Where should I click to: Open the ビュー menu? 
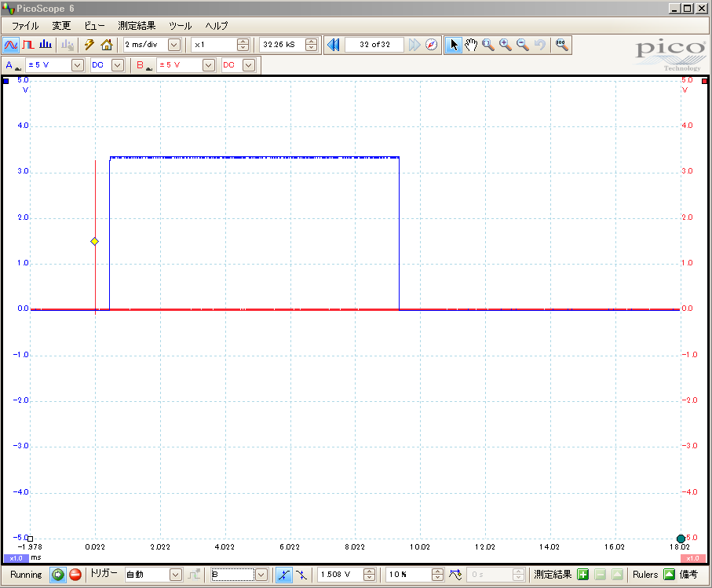[94, 25]
